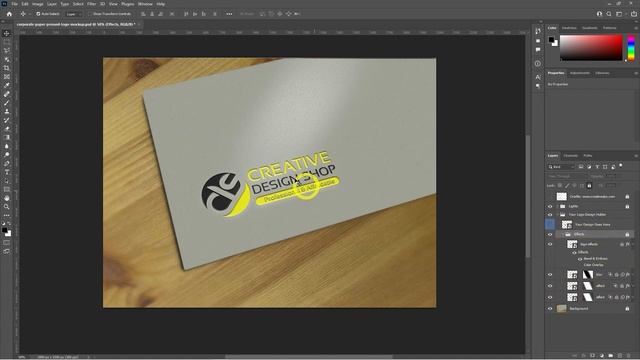
Task: Filter layers by pixel layer icon
Action: tap(581, 167)
